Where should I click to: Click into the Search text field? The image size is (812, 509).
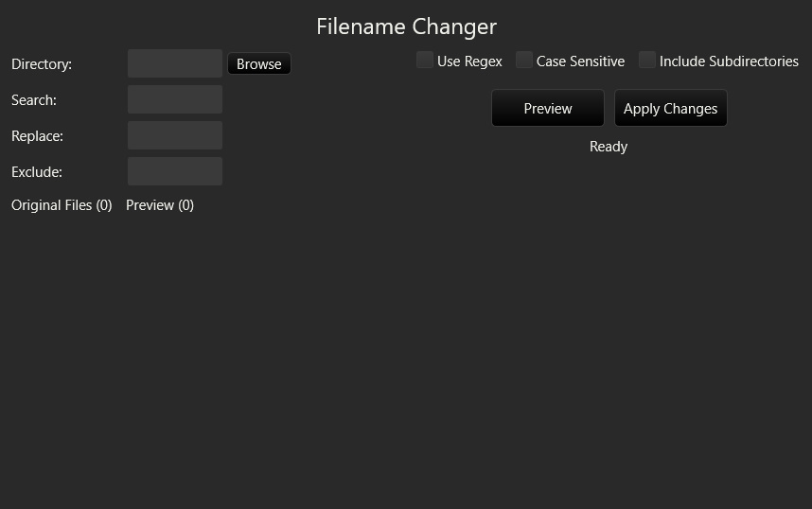point(175,100)
